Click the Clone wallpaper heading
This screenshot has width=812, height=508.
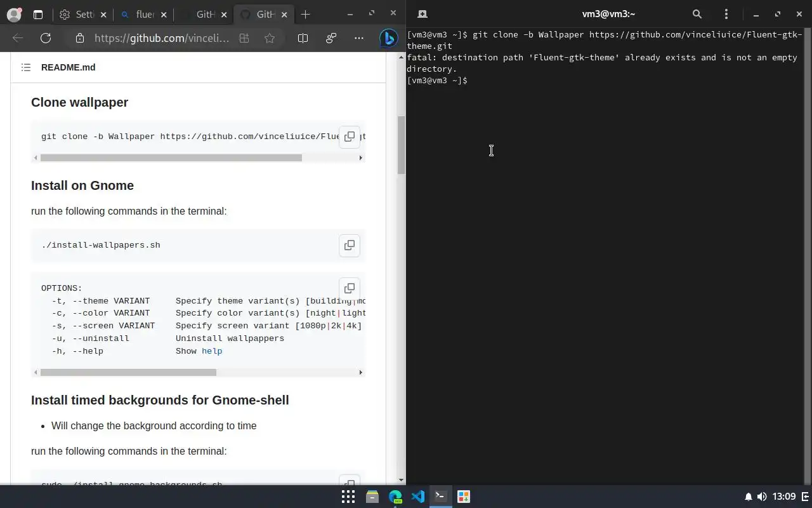[x=79, y=102]
